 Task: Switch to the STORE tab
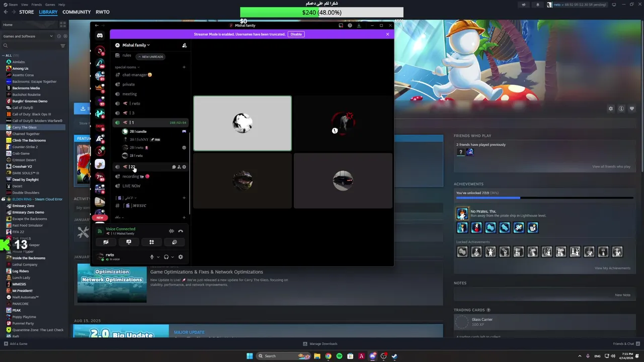(x=26, y=12)
